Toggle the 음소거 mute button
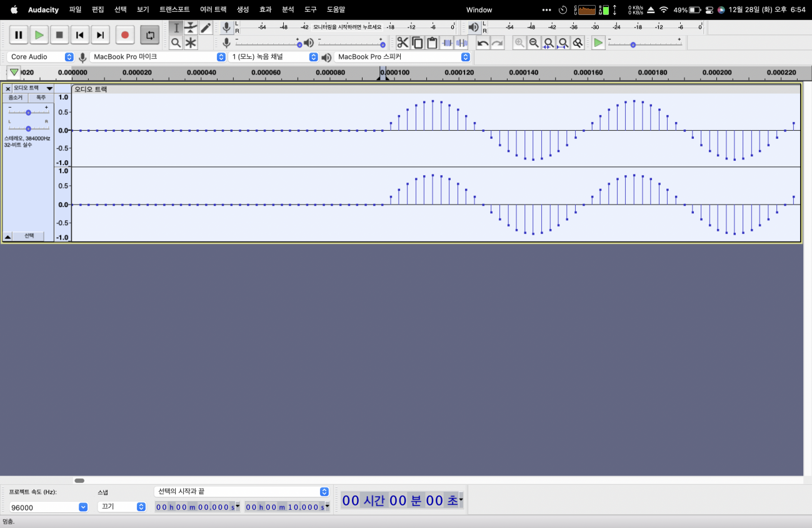Screen dimensions: 812x528 tap(16, 98)
